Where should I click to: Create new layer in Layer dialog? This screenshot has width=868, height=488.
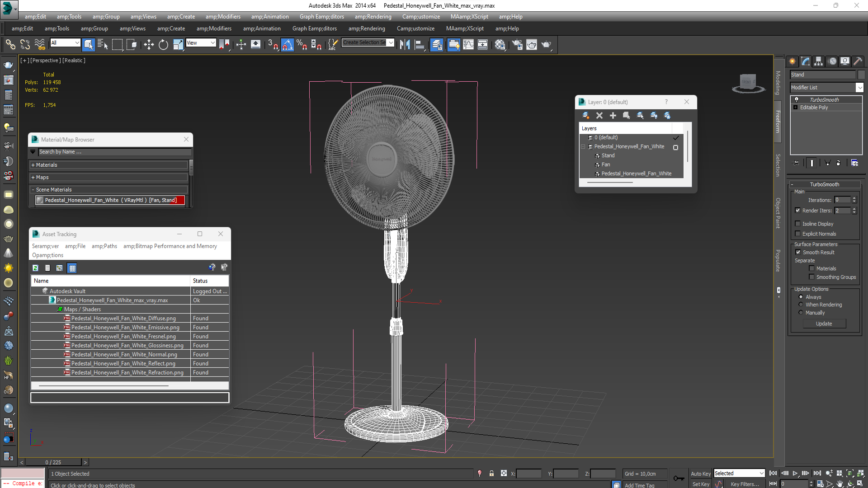click(x=586, y=116)
